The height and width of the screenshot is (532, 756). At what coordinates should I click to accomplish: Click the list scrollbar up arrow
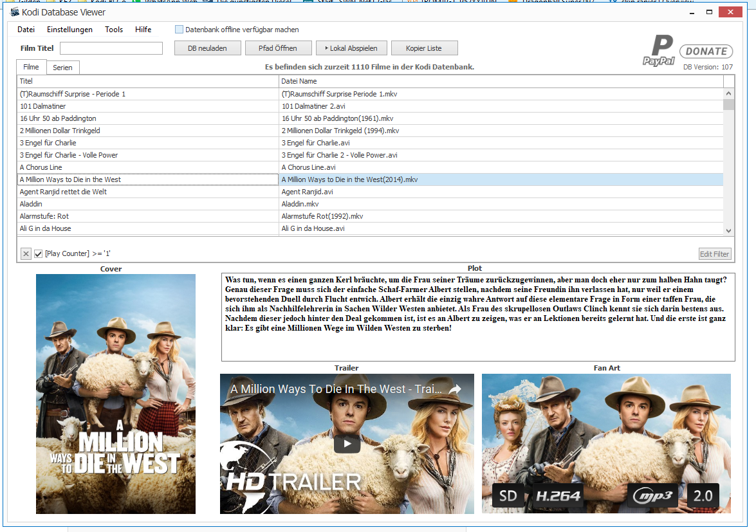coord(728,93)
